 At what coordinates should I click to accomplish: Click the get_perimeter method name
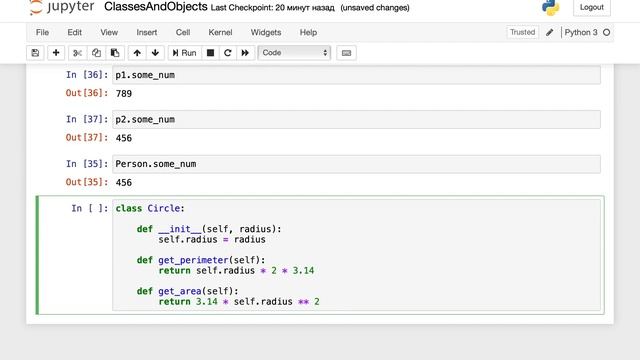(x=193, y=260)
